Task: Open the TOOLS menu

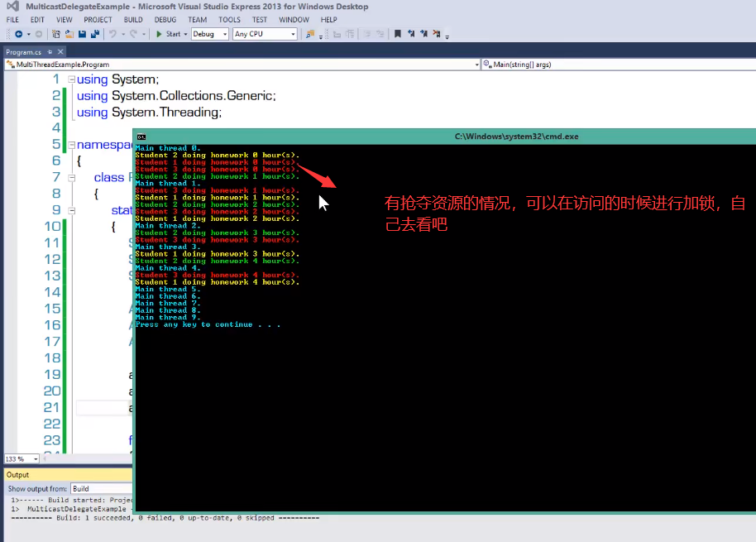Action: pos(229,20)
